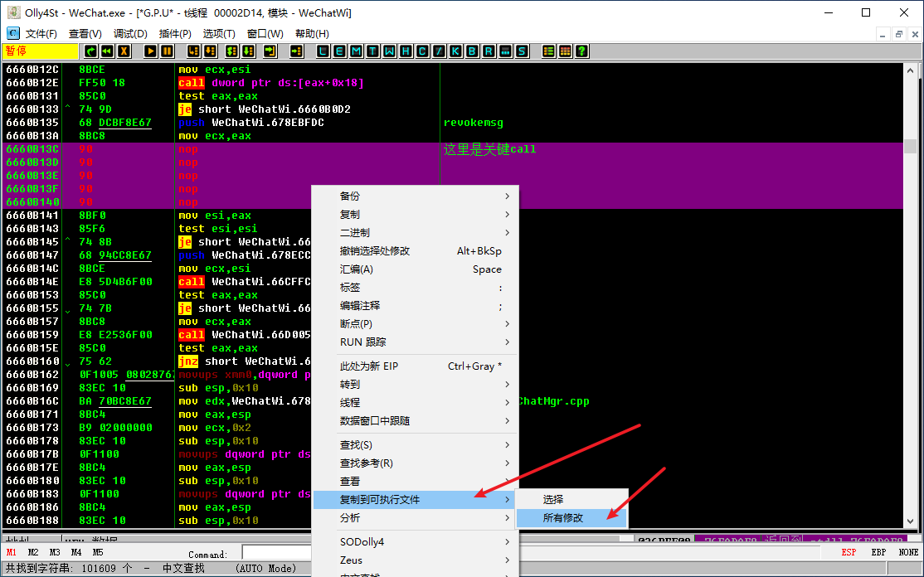924x577 pixels.
Task: Click the EBP button
Action: coord(878,552)
